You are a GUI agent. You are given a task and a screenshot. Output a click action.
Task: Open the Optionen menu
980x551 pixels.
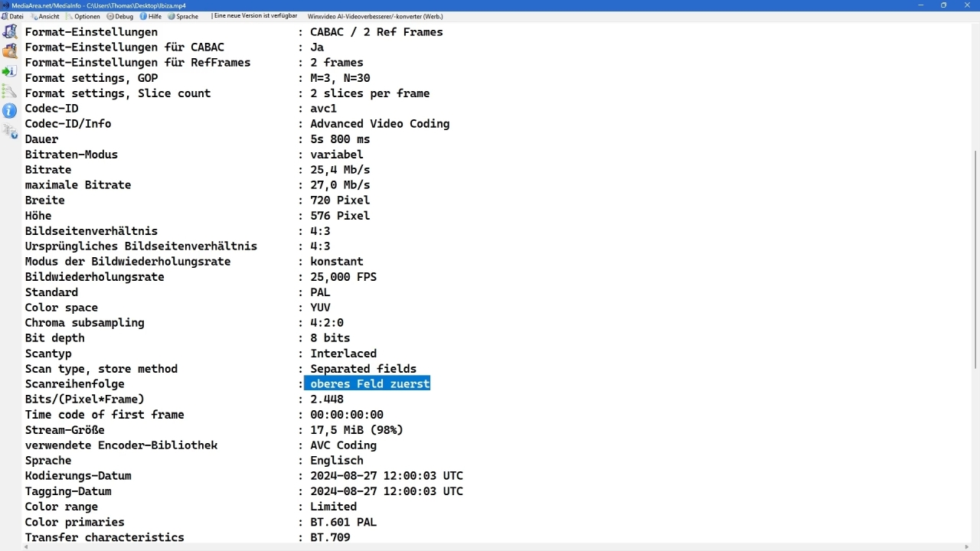pos(83,16)
